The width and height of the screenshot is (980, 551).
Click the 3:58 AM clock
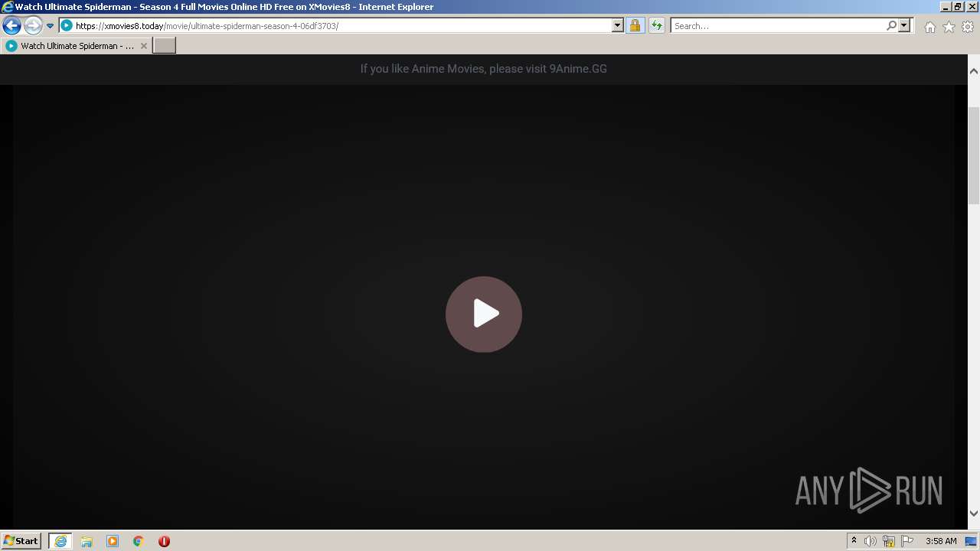[x=941, y=541]
